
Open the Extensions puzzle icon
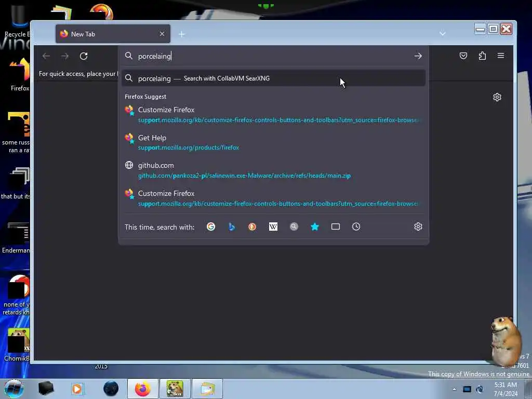tap(482, 56)
